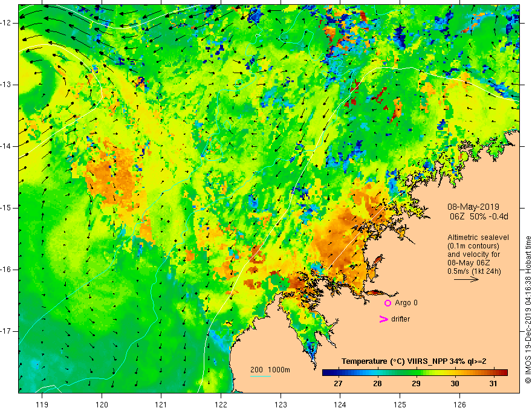Click the '0.5m/s (1kt 24h)' scale text
This screenshot has width=532, height=411.
(474, 271)
